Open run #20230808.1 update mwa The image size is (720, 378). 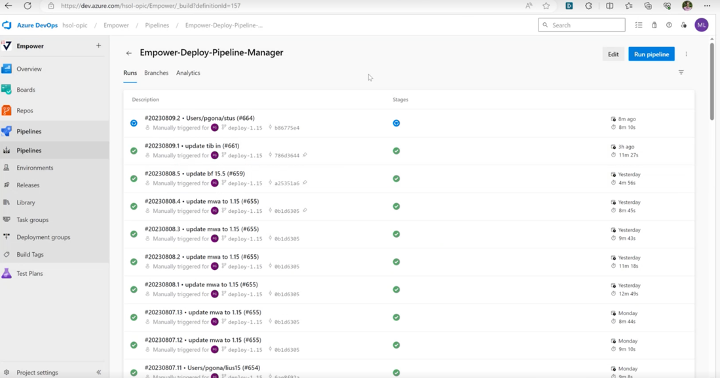click(x=202, y=284)
